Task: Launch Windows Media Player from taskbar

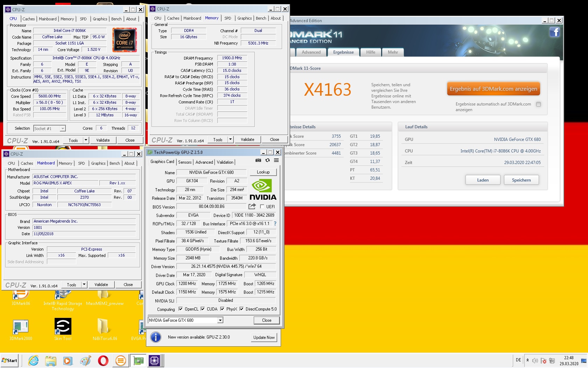Action: point(68,360)
